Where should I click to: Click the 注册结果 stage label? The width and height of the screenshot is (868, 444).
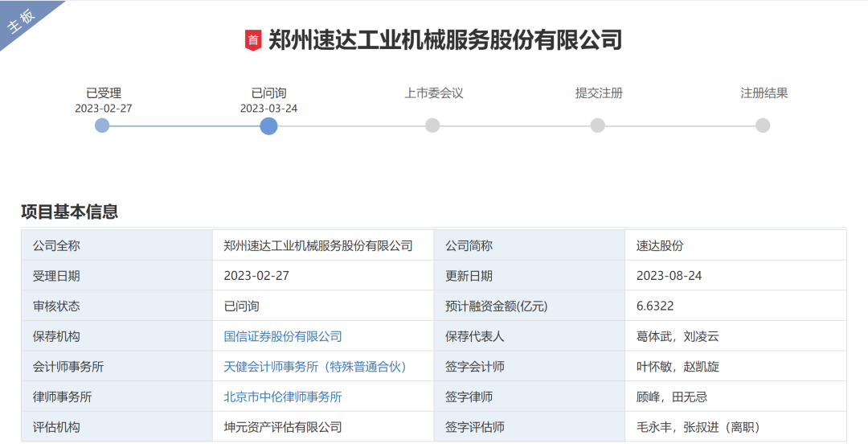[x=764, y=93]
